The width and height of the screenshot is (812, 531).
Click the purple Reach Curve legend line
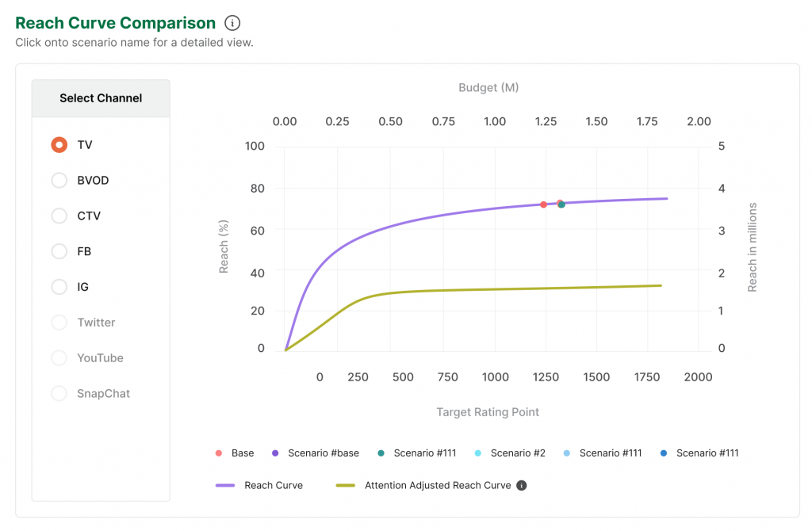(225, 485)
